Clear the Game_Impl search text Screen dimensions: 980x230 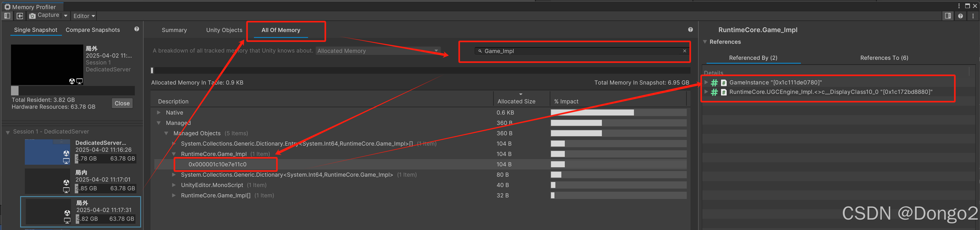(685, 51)
